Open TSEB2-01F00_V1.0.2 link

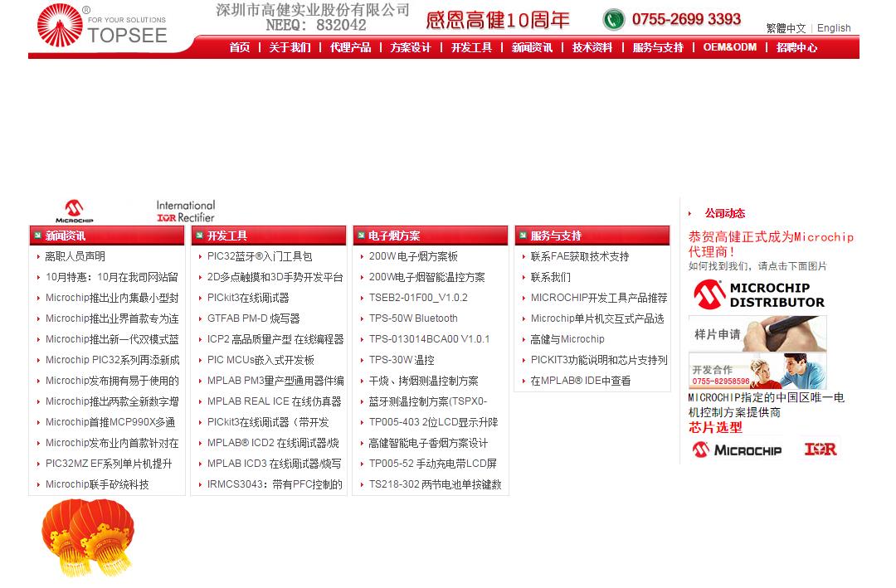418,298
